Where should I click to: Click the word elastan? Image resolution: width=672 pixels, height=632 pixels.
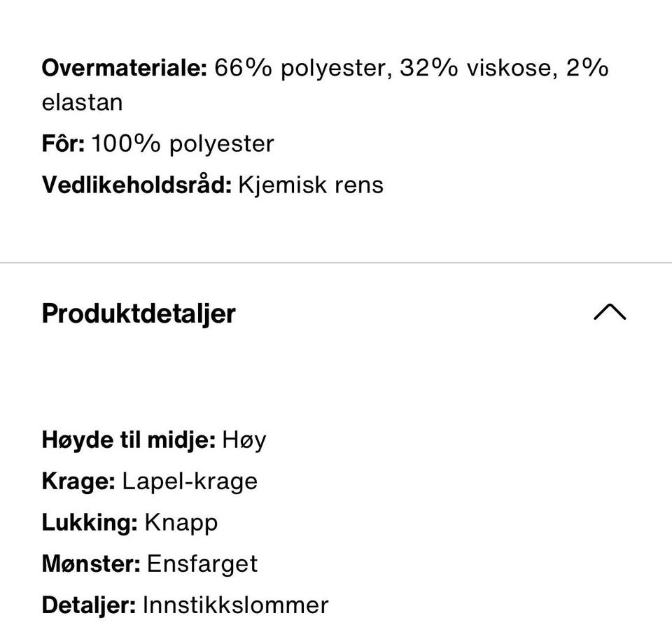point(82,102)
